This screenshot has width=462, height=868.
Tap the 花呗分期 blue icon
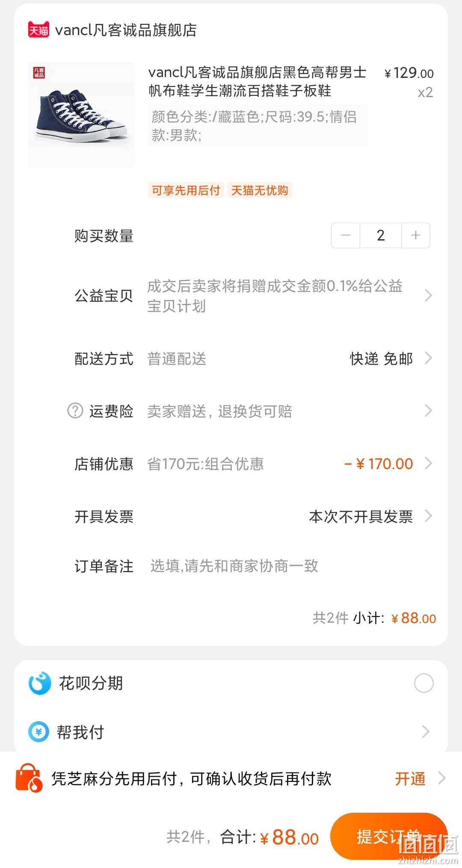coord(40,683)
